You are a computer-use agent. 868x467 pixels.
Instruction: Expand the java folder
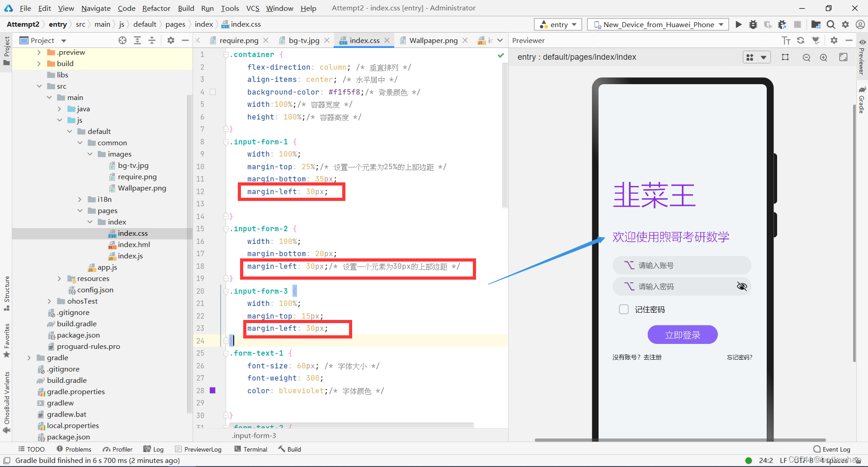tap(59, 109)
